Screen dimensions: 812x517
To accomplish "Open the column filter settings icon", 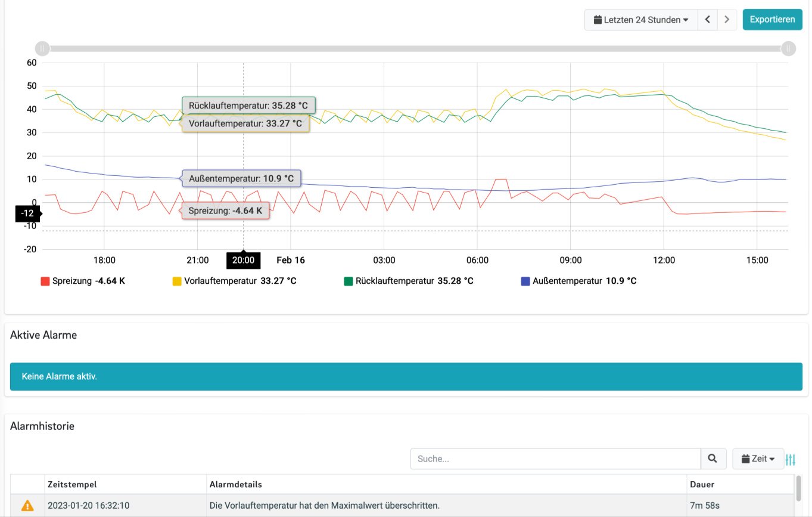I will coord(791,460).
